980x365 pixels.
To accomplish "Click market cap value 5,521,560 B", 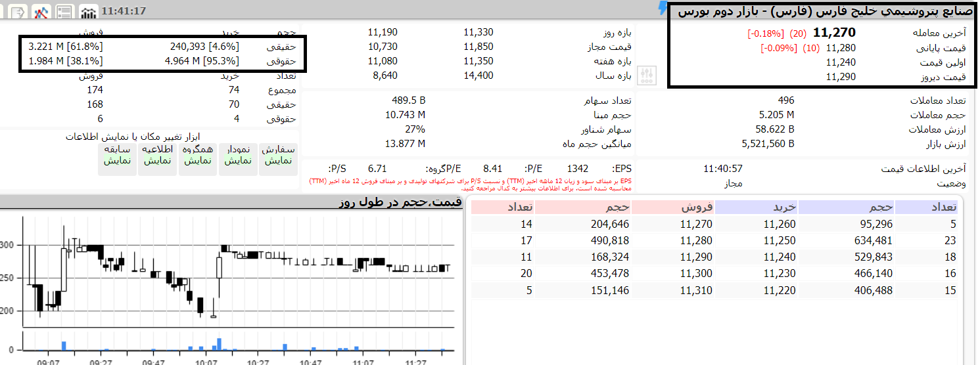I will click(768, 144).
